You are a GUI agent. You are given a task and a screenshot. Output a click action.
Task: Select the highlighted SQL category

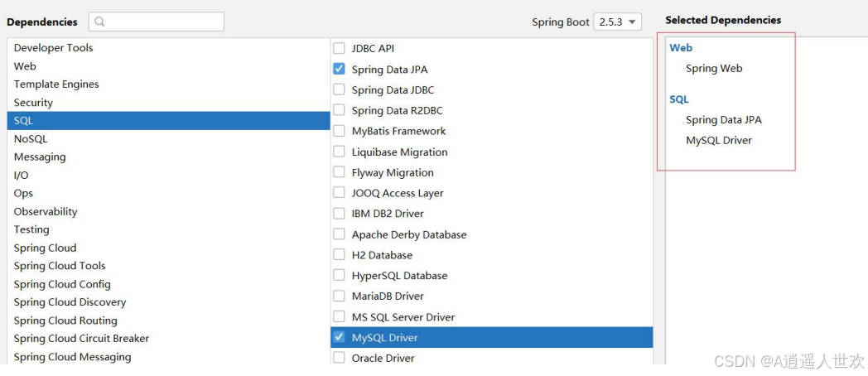pos(168,121)
